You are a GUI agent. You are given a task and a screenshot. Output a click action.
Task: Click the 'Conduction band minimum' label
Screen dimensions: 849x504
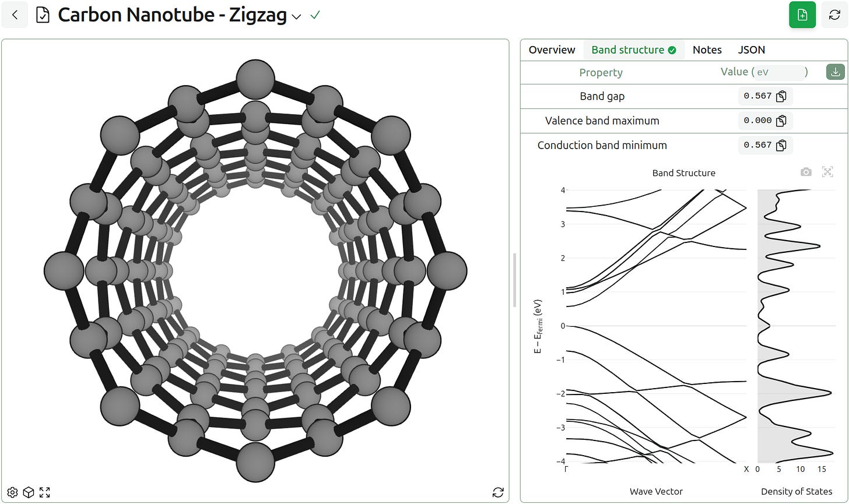pyautogui.click(x=602, y=145)
